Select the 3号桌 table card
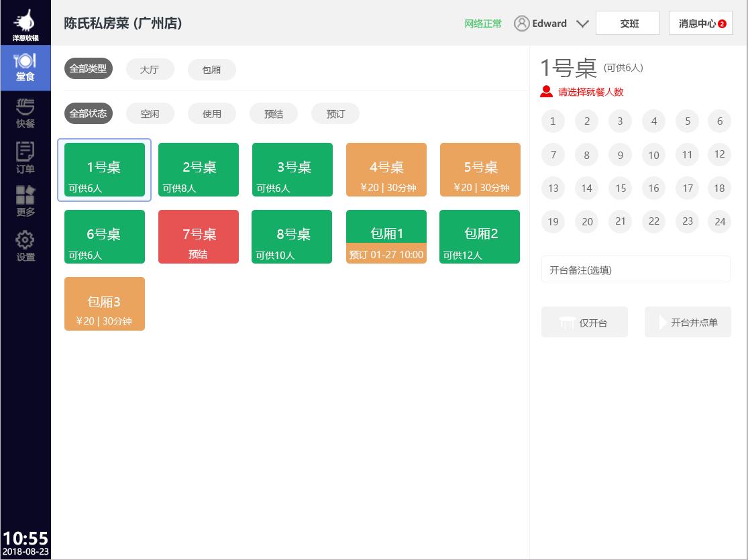The height and width of the screenshot is (560, 748). pos(292,170)
